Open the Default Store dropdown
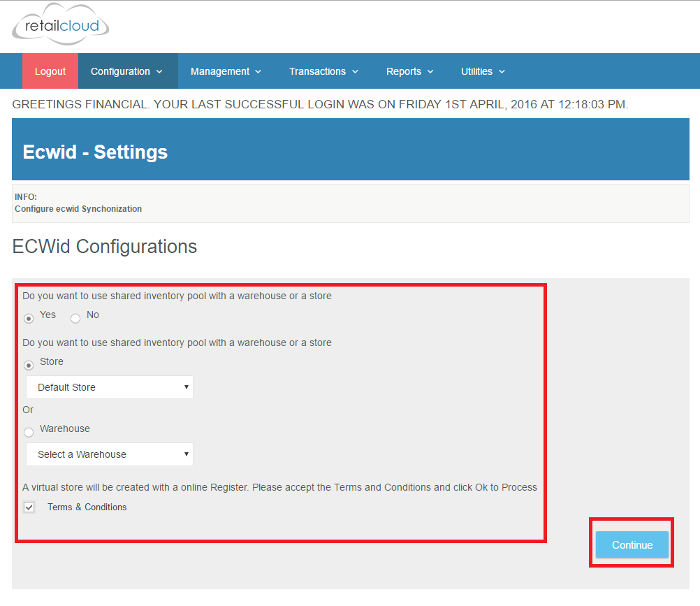Viewport: 700px width, 606px height. pyautogui.click(x=110, y=387)
